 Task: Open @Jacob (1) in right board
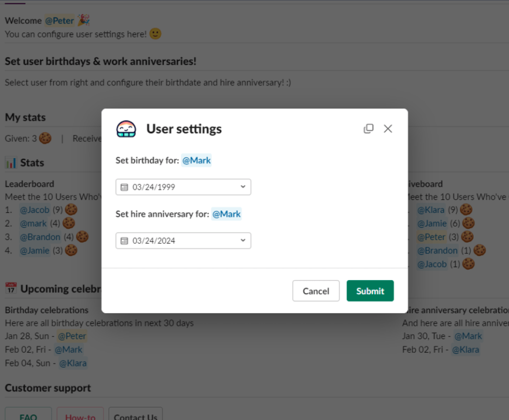pos(432,264)
